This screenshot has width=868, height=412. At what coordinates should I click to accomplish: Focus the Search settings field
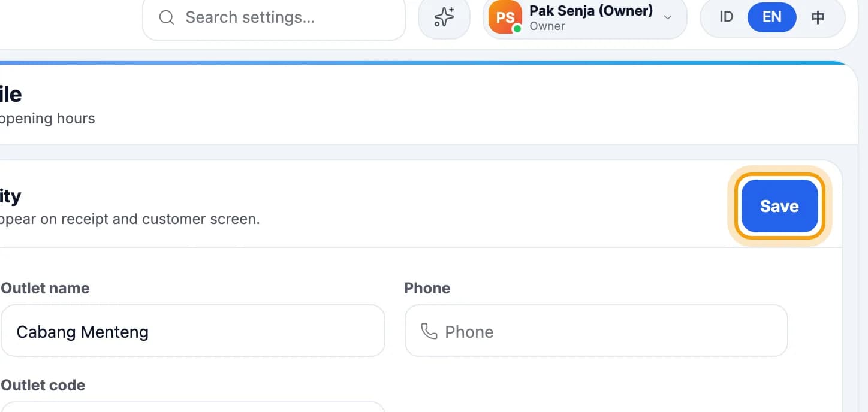274,17
